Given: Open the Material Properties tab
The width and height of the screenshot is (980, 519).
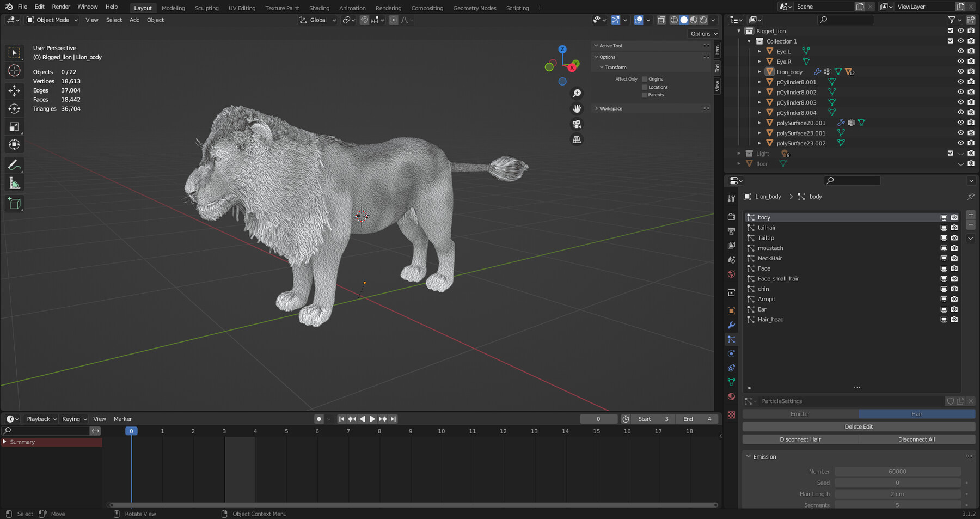Looking at the screenshot, I should [x=732, y=396].
